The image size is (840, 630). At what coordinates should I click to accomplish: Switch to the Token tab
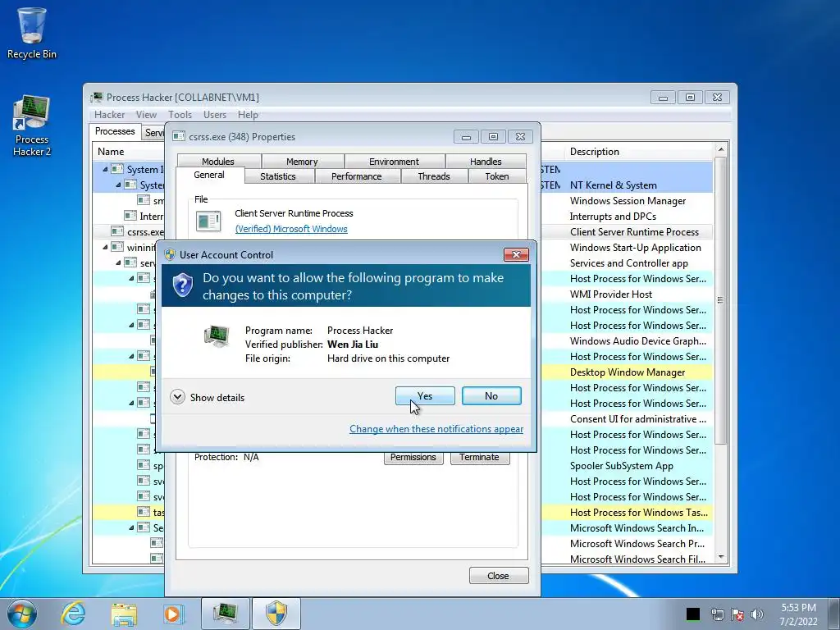(496, 176)
